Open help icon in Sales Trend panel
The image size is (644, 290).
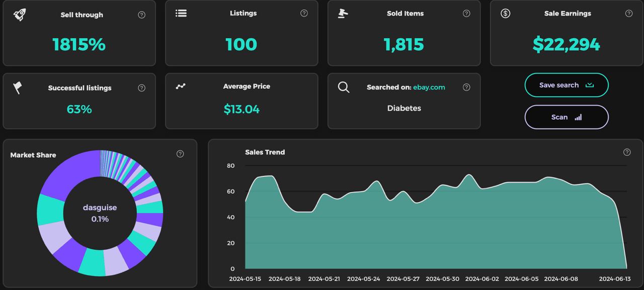coord(627,152)
